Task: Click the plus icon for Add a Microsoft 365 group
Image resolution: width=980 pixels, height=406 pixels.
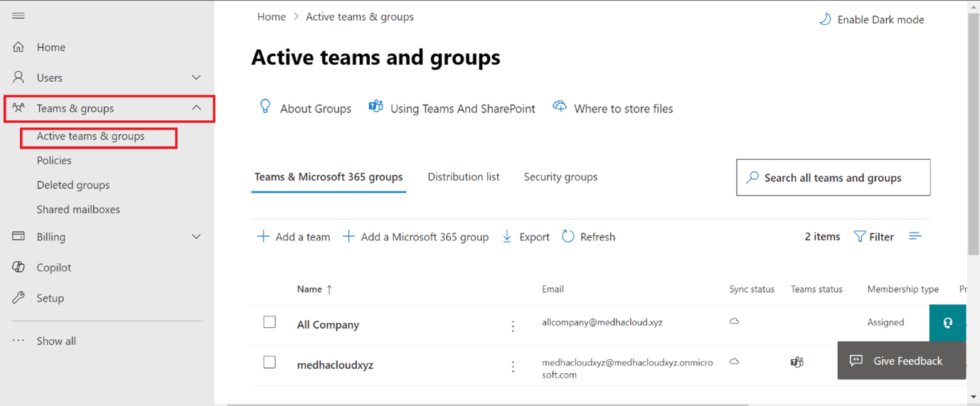Action: [x=348, y=236]
